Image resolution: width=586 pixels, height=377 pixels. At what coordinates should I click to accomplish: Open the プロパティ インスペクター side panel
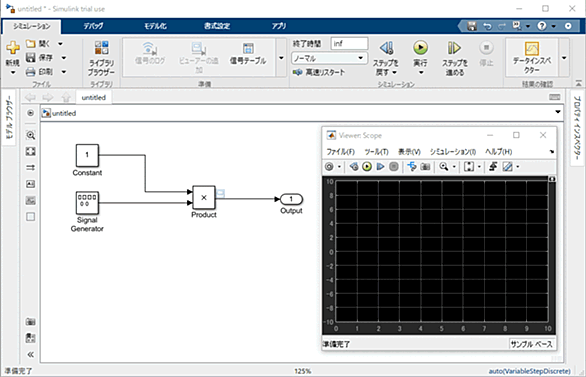[x=577, y=128]
